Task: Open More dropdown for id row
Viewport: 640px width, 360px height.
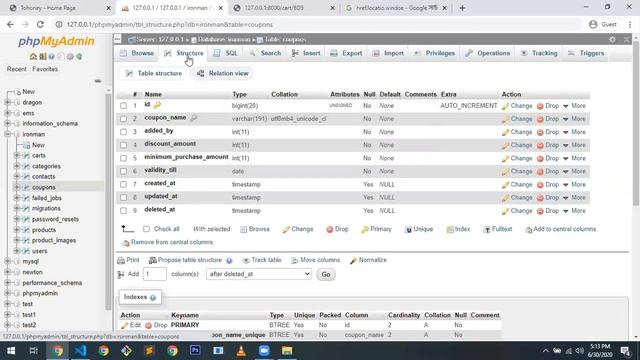Action: [574, 106]
